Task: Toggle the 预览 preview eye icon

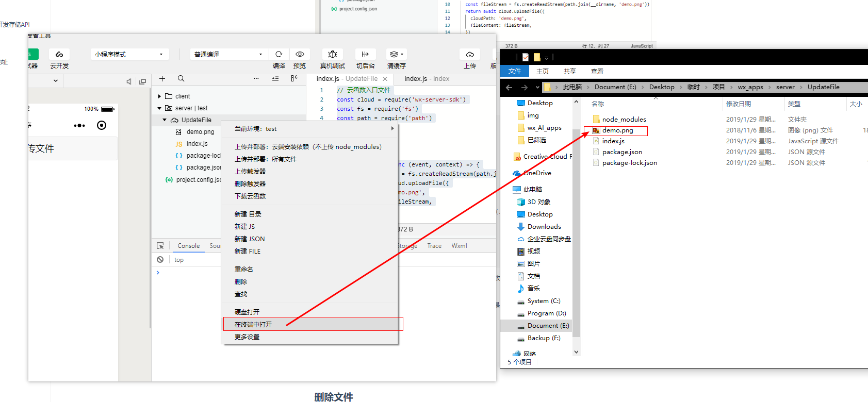Action: tap(300, 54)
